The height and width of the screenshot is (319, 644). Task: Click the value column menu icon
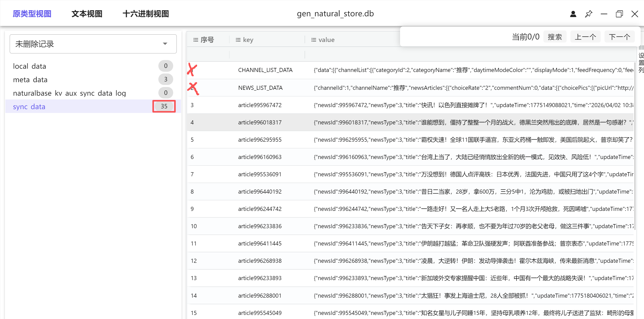(x=313, y=40)
